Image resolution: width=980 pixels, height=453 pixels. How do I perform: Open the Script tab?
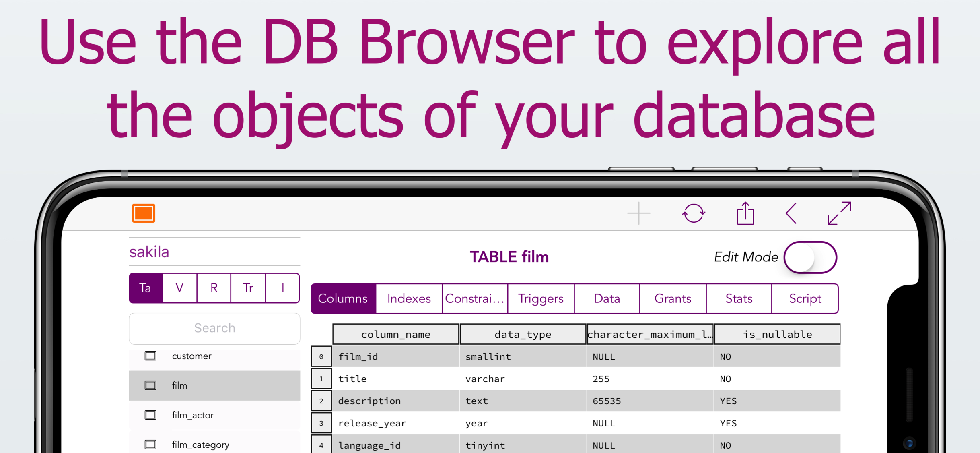click(x=805, y=299)
